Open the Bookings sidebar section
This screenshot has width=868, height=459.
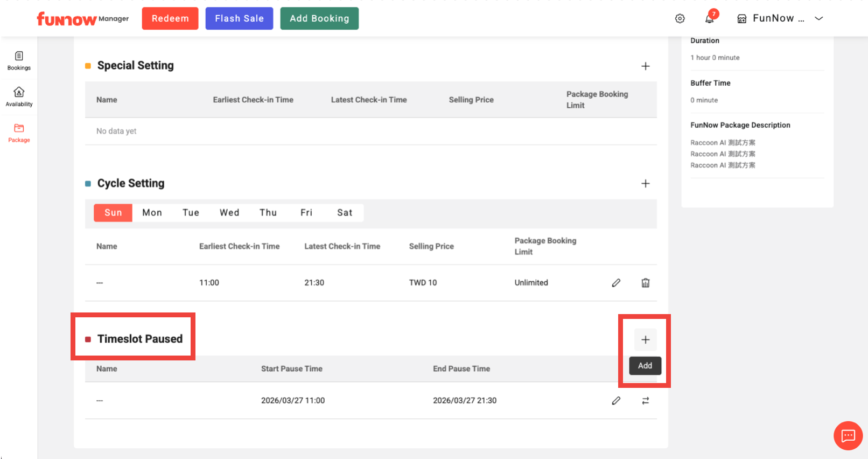(19, 60)
